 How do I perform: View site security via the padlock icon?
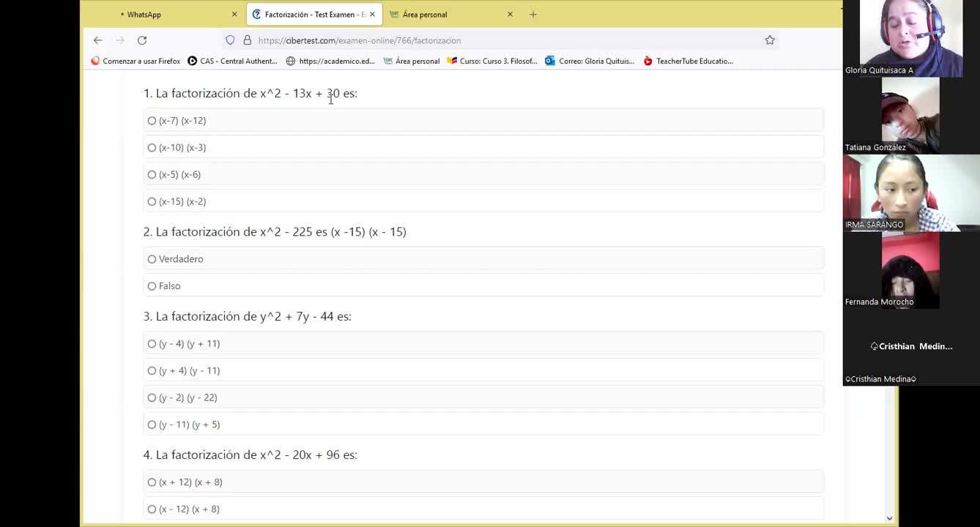247,40
